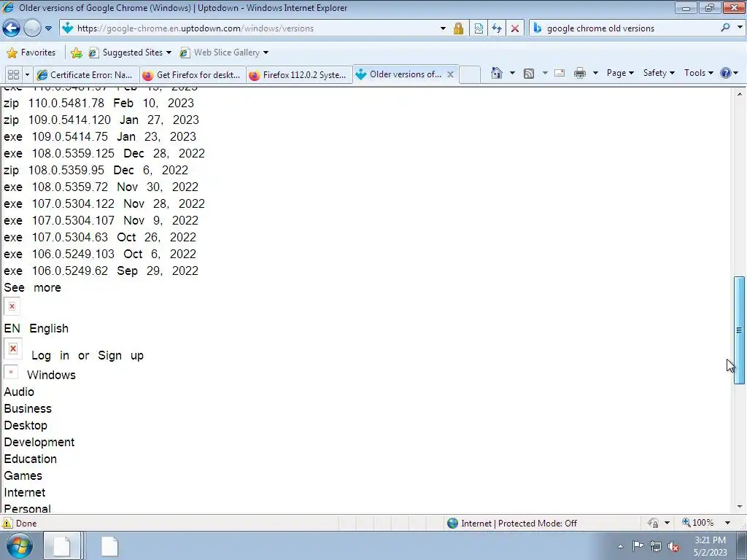
Task: Open a new blank tab
Action: point(470,75)
